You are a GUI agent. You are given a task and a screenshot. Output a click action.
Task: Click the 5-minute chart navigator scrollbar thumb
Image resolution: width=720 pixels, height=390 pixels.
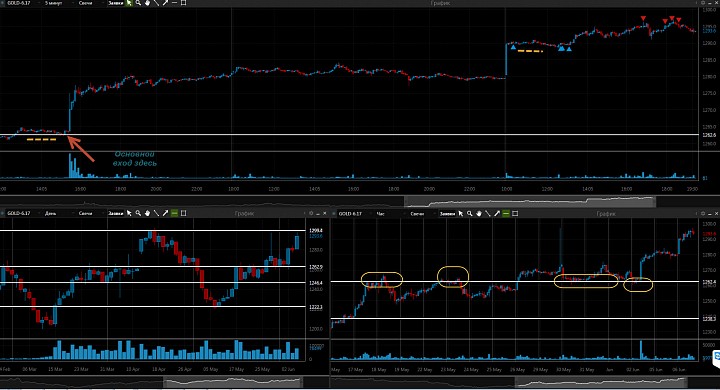pos(530,201)
